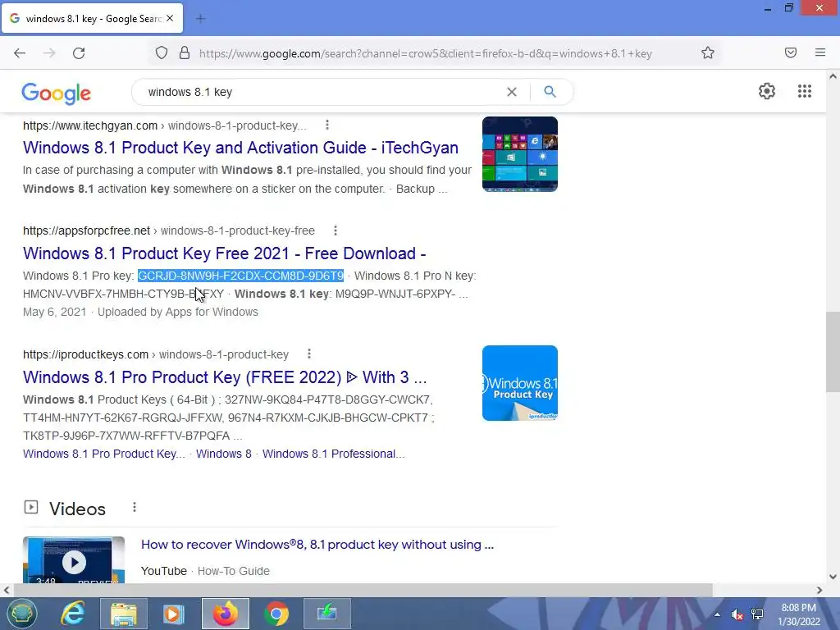Image resolution: width=840 pixels, height=630 pixels.
Task: Click the iTechGyan result thumbnail
Action: click(x=519, y=154)
